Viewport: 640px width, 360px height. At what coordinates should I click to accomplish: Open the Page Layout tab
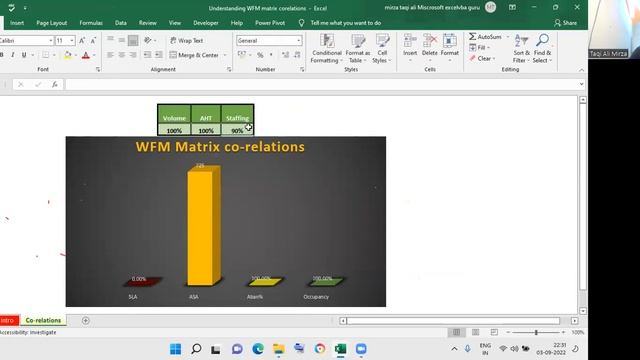pos(51,23)
